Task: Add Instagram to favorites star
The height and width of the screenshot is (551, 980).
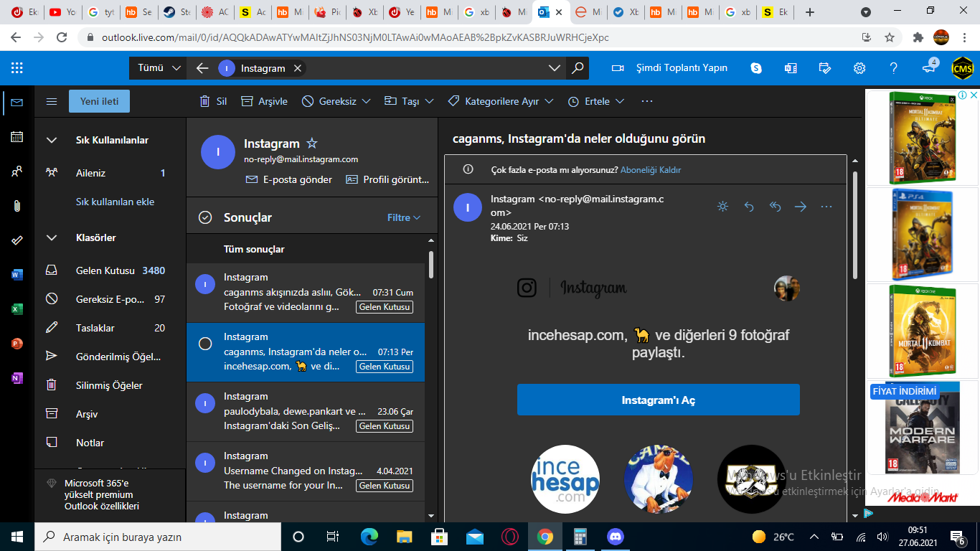Action: click(x=312, y=143)
